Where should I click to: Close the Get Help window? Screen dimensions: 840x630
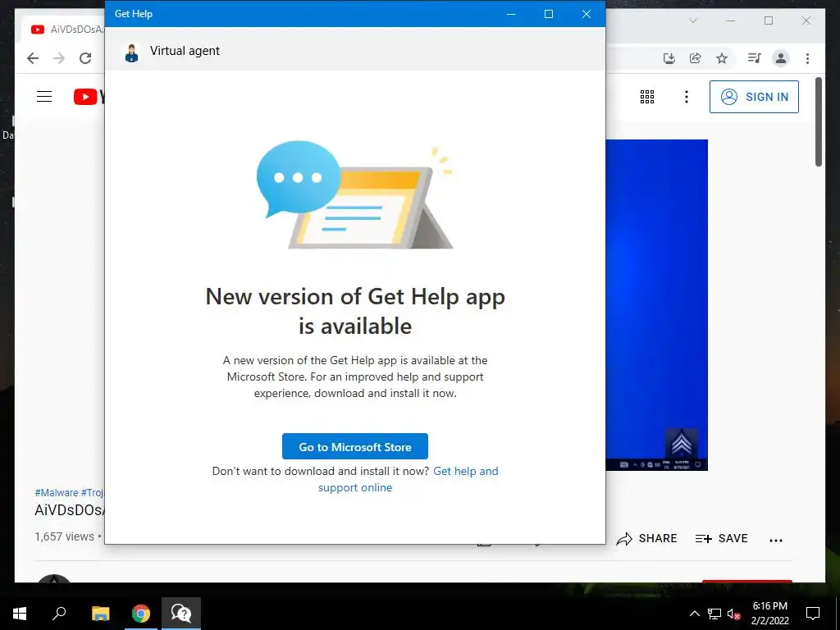tap(587, 14)
